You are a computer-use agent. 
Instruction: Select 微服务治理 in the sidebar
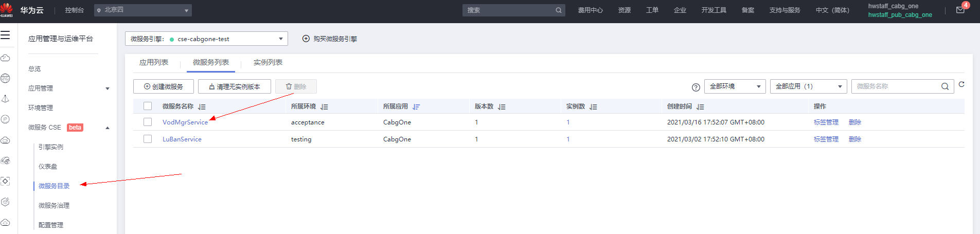pos(54,206)
